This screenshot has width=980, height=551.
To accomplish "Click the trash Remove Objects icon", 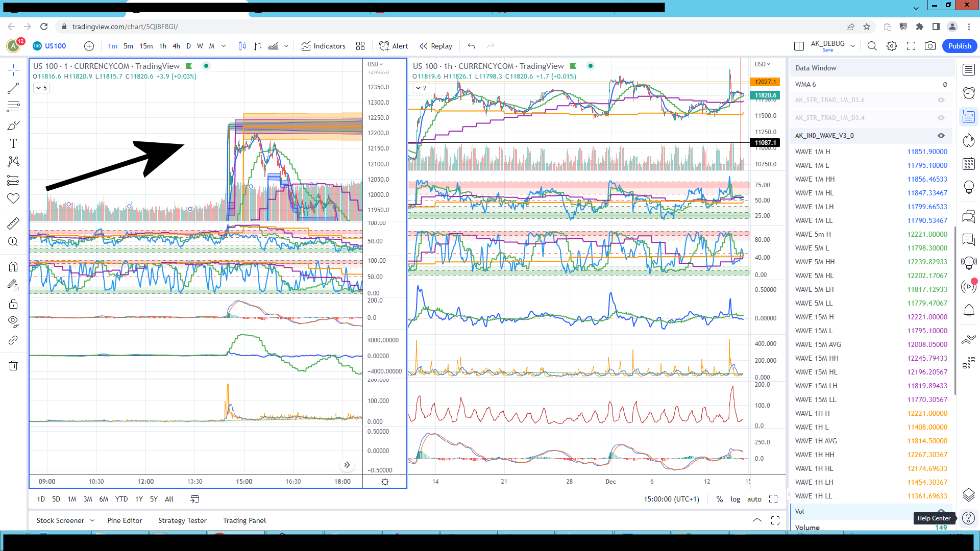I will [x=13, y=365].
